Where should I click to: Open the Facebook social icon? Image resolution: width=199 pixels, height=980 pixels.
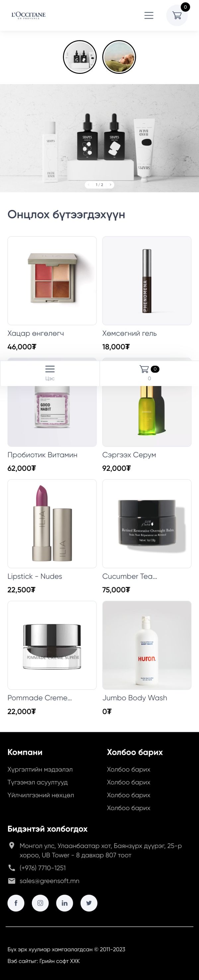click(16, 903)
